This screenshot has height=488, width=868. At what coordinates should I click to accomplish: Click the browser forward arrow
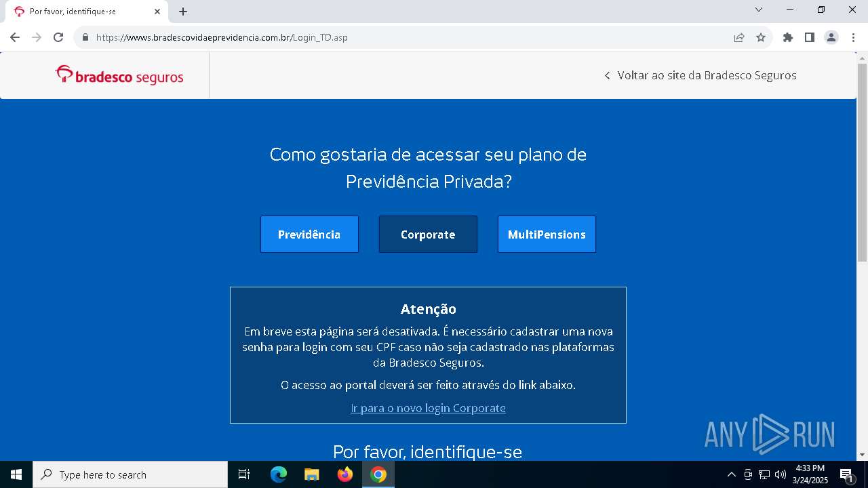[37, 37]
